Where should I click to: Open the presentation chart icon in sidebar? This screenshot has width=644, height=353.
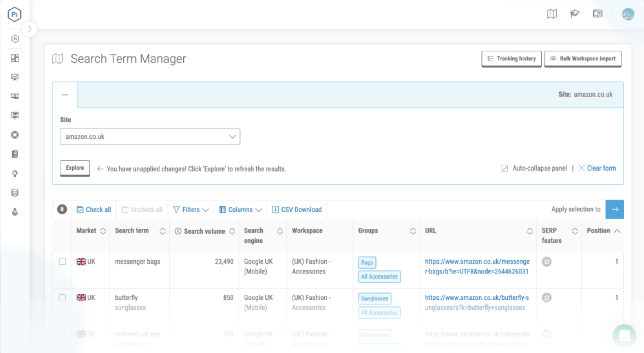pyautogui.click(x=15, y=77)
